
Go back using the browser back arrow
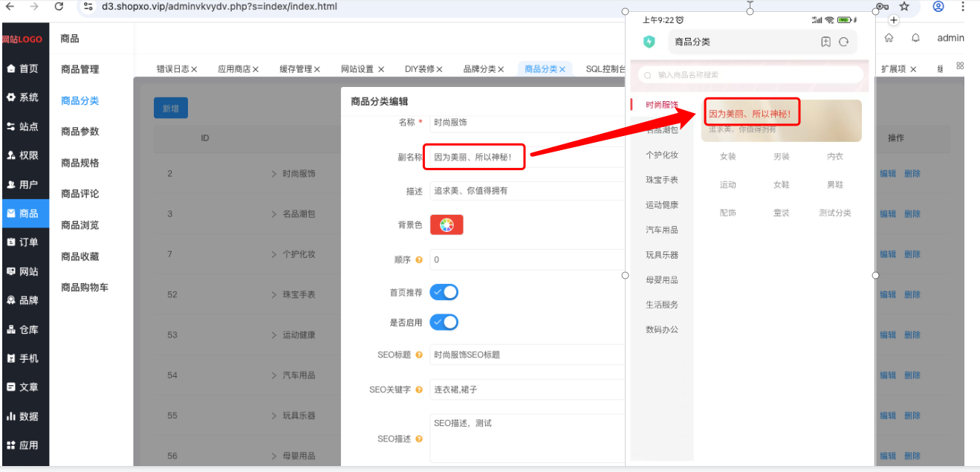pyautogui.click(x=10, y=6)
